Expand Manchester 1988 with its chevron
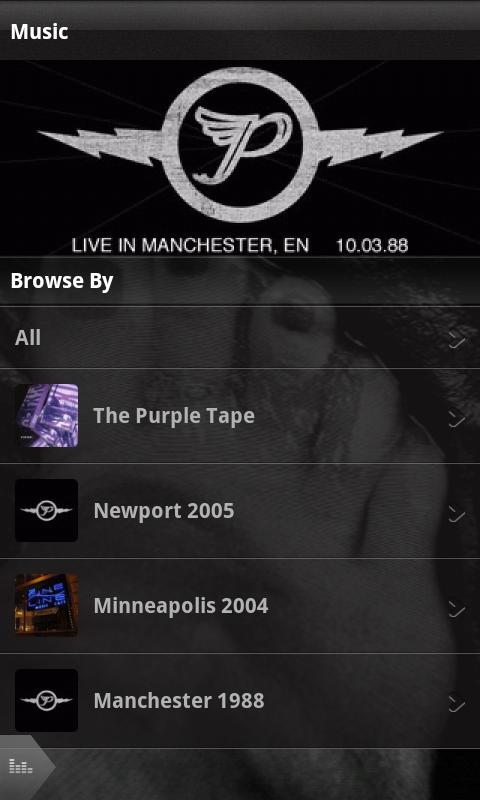480x800 pixels. 457,703
